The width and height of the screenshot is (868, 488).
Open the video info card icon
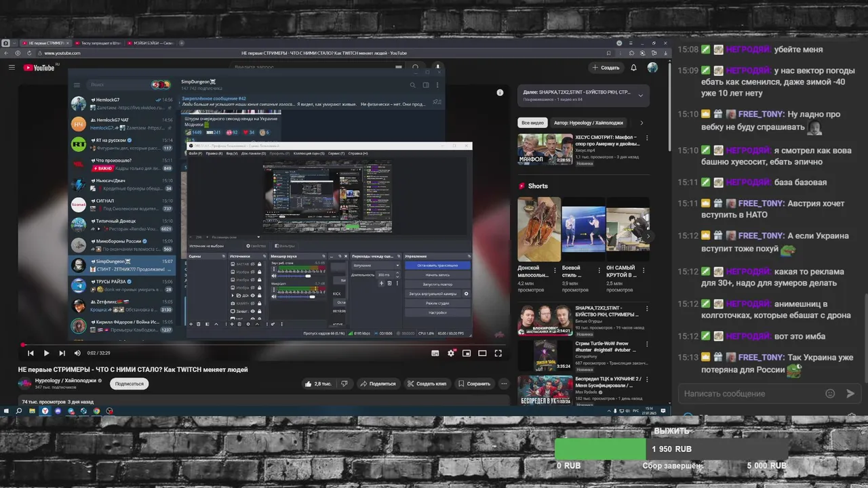click(x=500, y=92)
